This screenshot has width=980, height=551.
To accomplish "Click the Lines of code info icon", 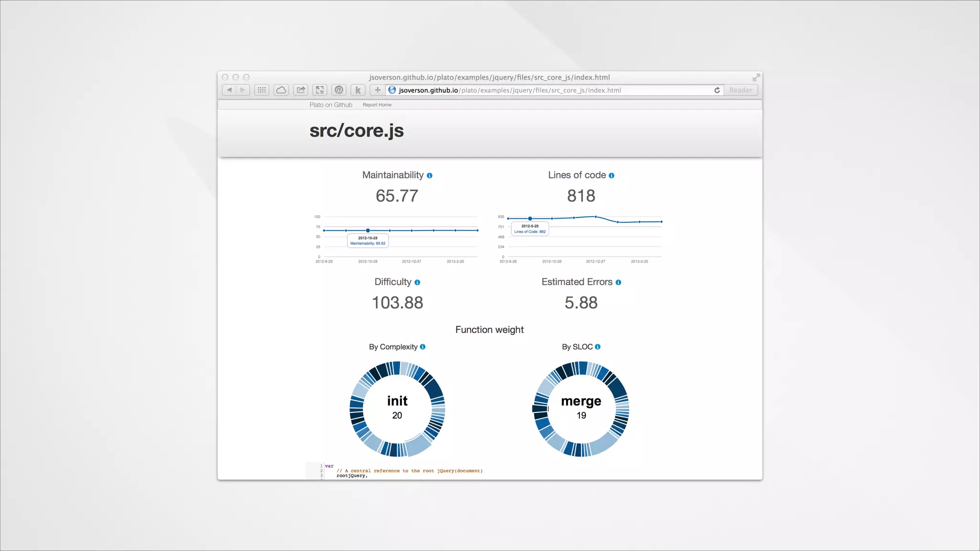I will click(612, 176).
